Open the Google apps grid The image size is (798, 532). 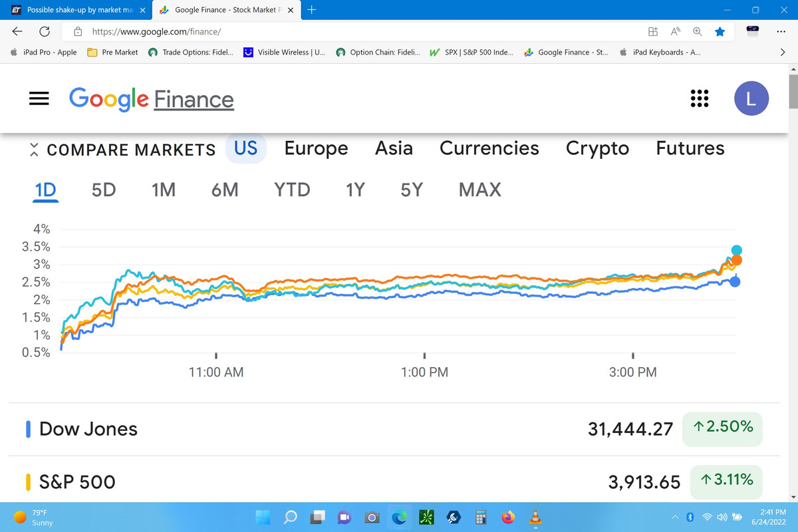[699, 98]
